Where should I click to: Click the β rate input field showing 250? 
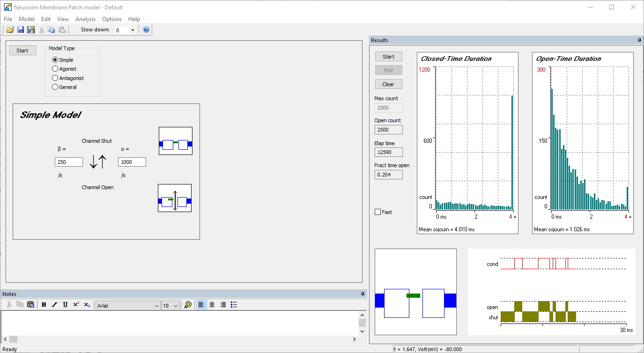pos(68,162)
